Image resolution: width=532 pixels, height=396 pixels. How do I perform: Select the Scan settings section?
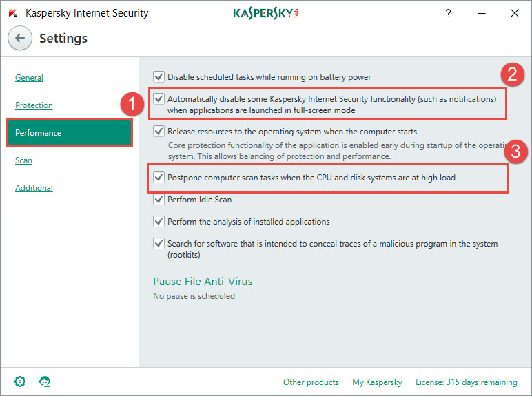tap(23, 160)
